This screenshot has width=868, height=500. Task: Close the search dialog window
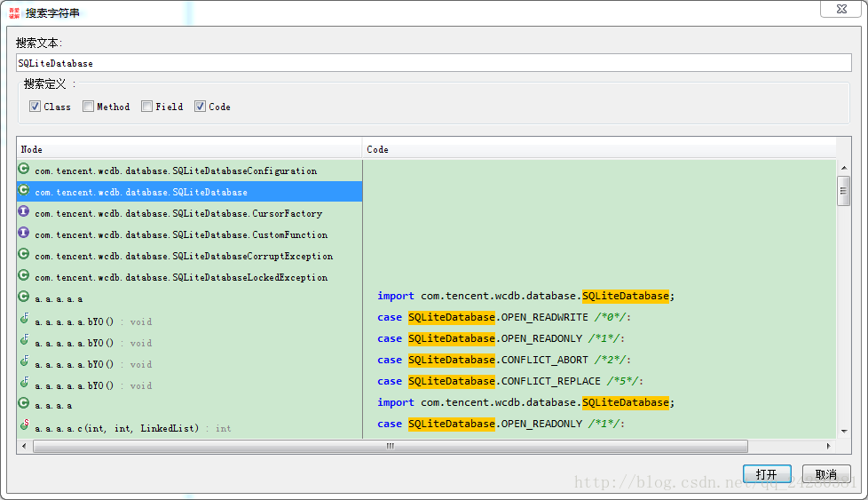(x=840, y=10)
